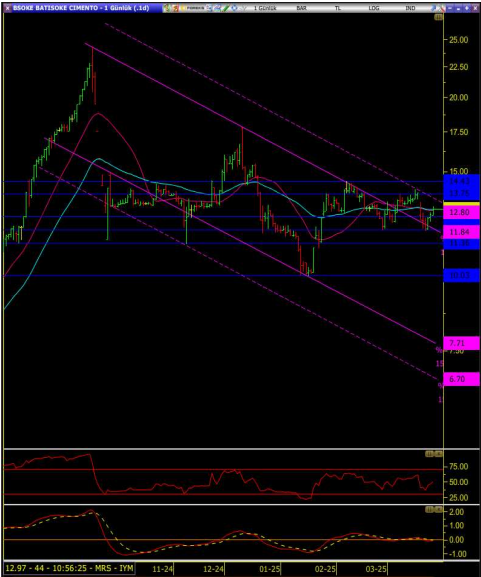Expand the RSI panel options icon
The height and width of the screenshot is (577, 481).
coord(429,454)
